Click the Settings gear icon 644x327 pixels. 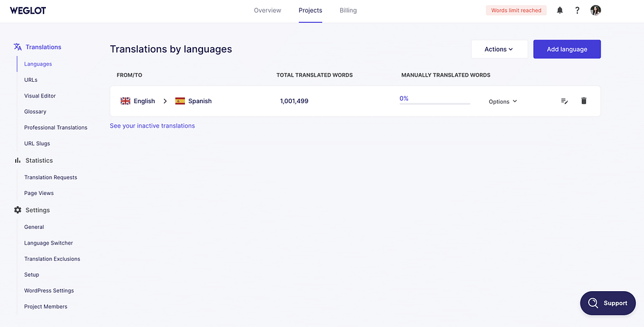[18, 210]
